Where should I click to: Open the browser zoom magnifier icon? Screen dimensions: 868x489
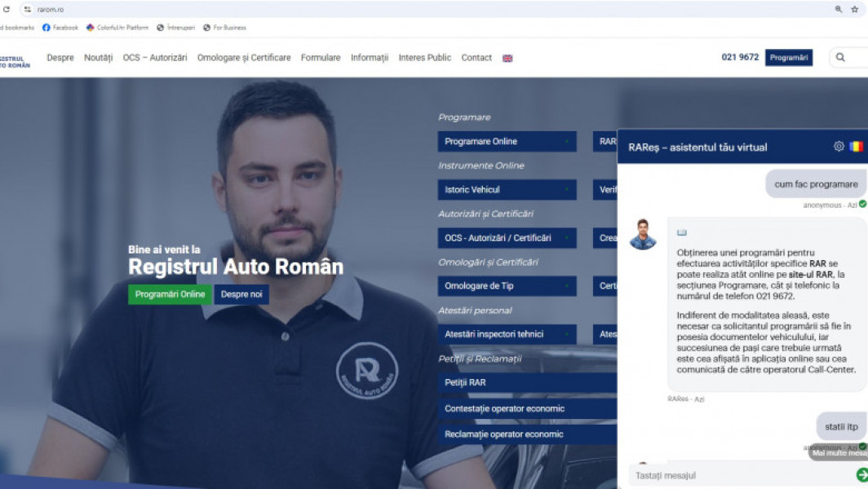839,10
